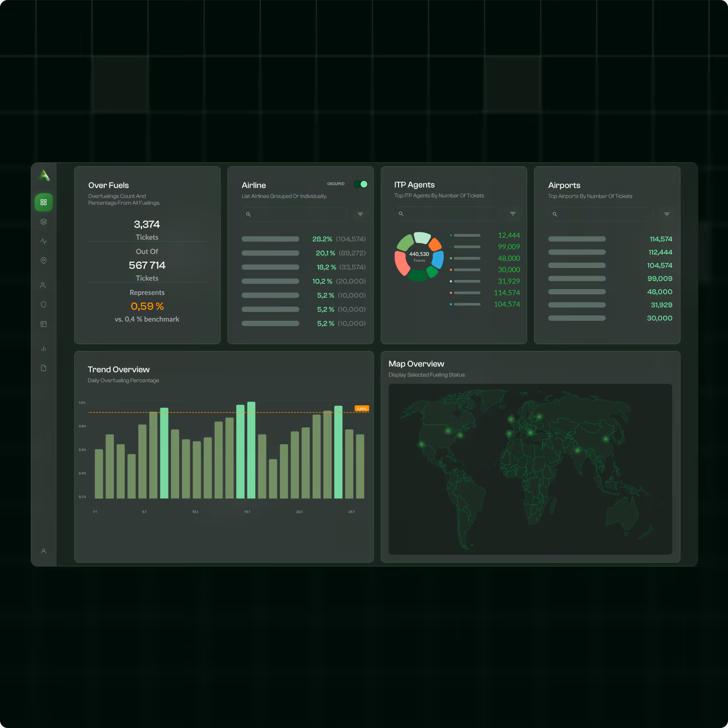Click the orange 0,59 % value
Screen dimensions: 728x728
(147, 306)
